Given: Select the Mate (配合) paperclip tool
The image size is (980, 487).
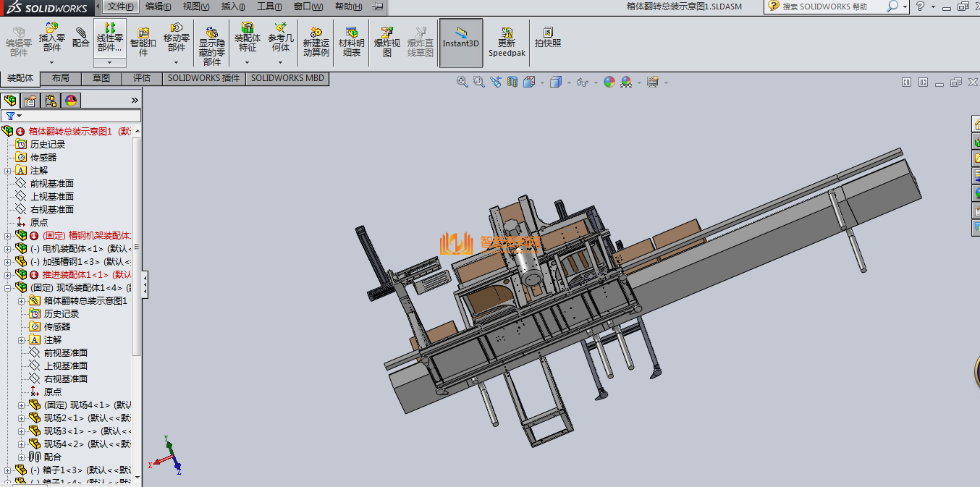Looking at the screenshot, I should pos(81,36).
